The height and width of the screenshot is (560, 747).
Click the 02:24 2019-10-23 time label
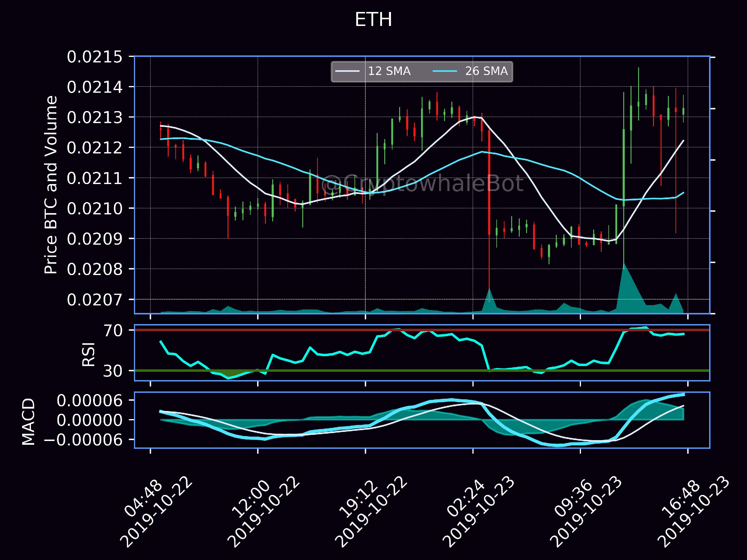[x=478, y=511]
